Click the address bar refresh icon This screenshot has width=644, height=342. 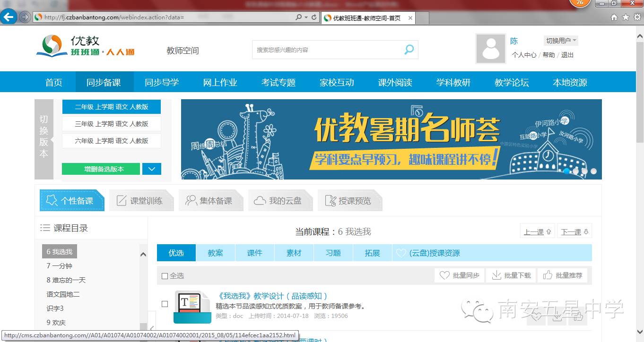pyautogui.click(x=313, y=17)
